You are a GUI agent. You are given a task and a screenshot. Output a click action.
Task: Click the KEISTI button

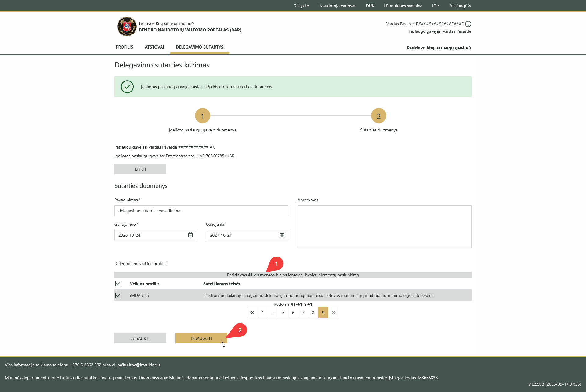click(140, 169)
